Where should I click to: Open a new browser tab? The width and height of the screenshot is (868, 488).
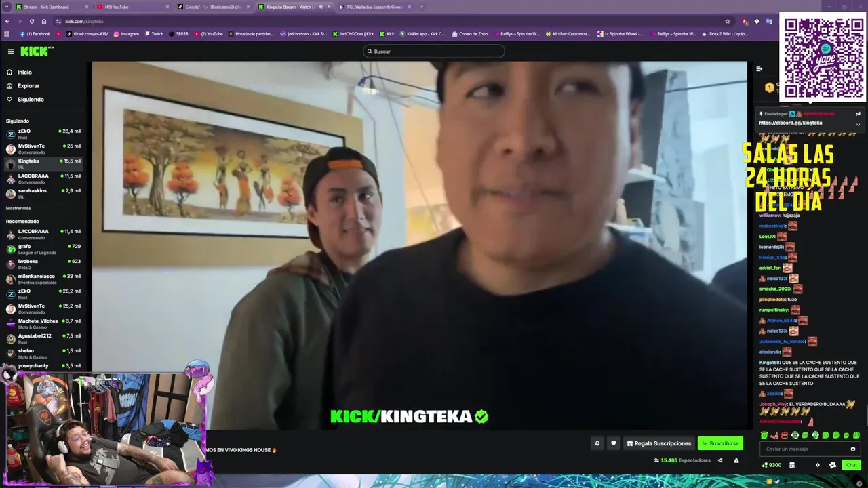point(422,7)
